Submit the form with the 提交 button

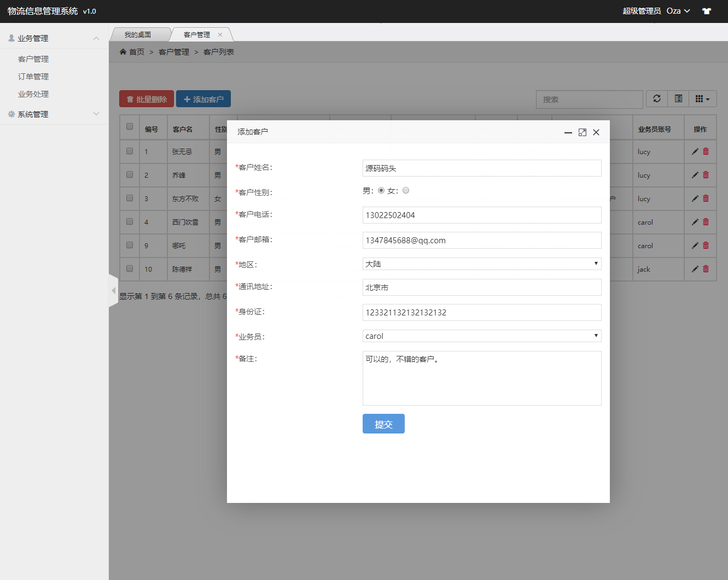click(383, 424)
